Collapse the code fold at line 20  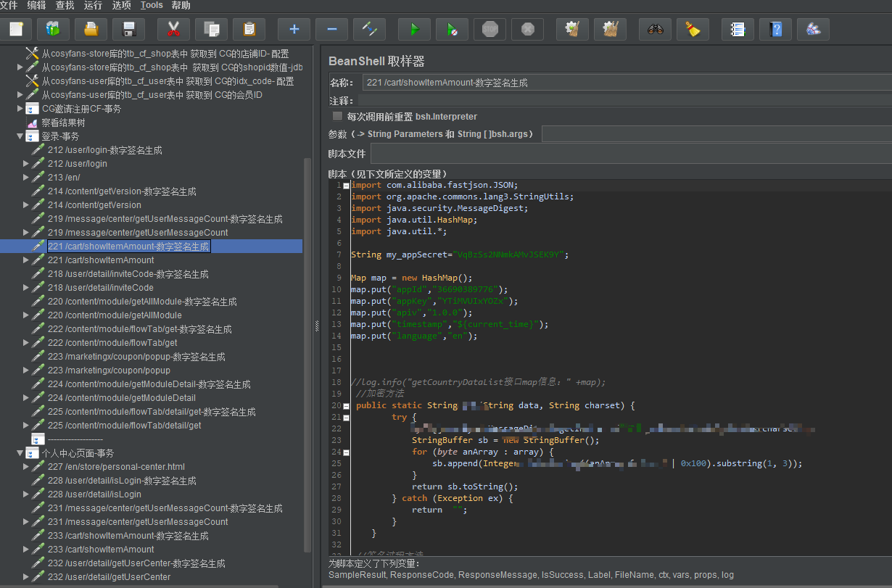click(x=346, y=406)
